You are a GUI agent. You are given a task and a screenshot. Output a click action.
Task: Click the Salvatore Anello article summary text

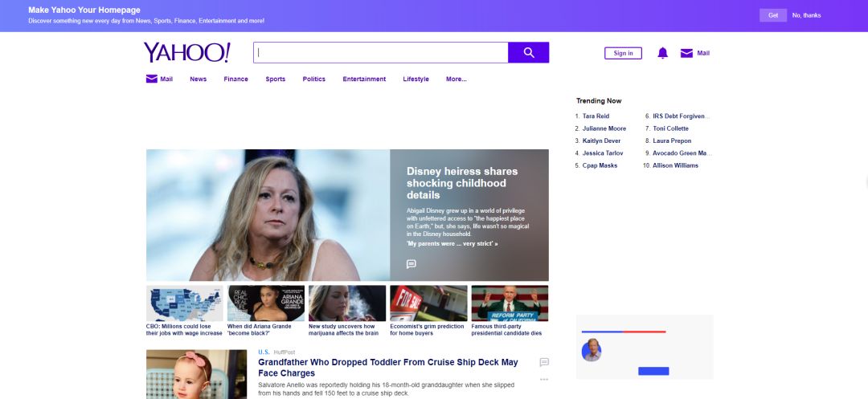pos(387,389)
